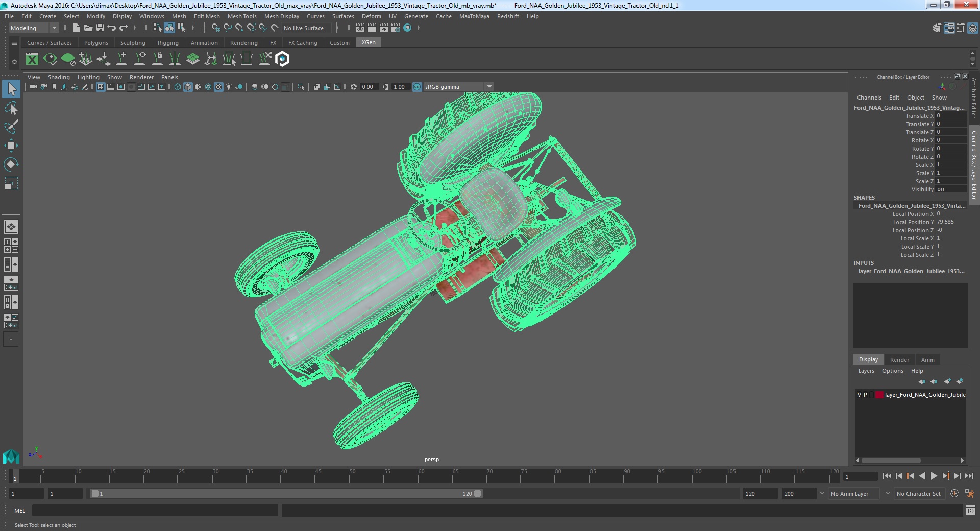Toggle layer visibility V box
Viewport: 980px width, 531px height.
click(859, 395)
